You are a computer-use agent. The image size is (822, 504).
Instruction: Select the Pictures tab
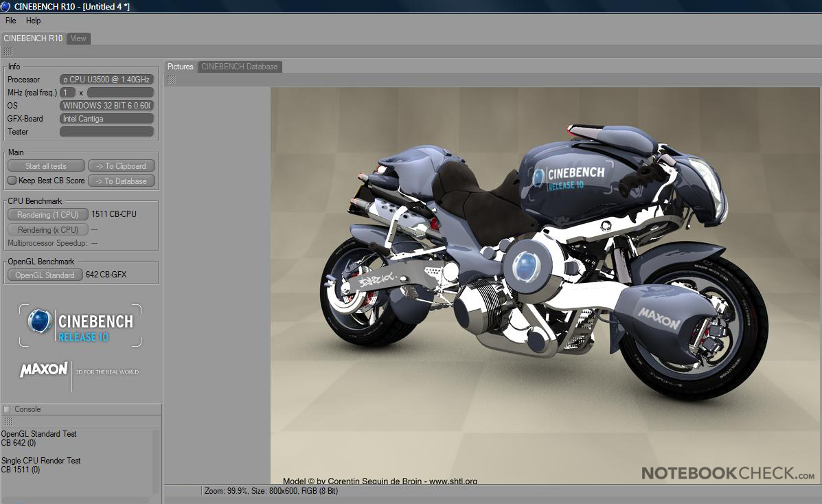point(181,67)
